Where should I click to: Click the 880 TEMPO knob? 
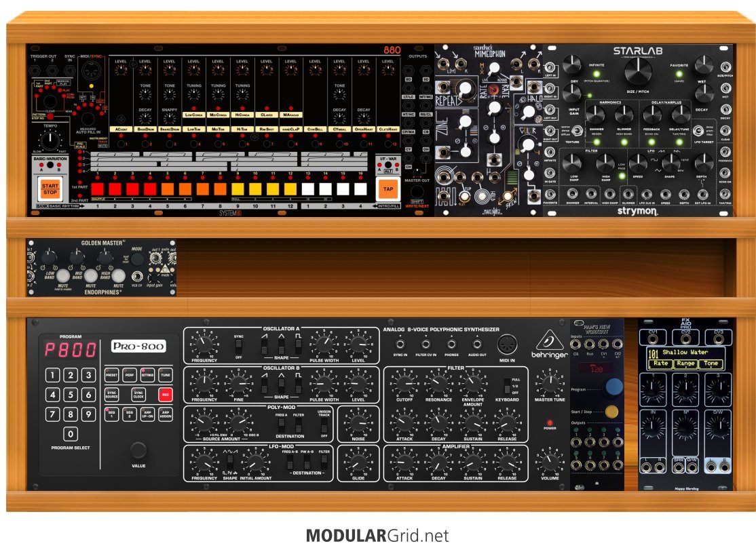50,140
